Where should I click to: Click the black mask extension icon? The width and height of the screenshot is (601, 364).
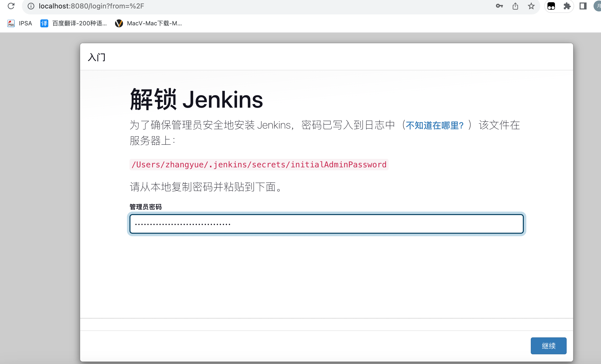(551, 6)
